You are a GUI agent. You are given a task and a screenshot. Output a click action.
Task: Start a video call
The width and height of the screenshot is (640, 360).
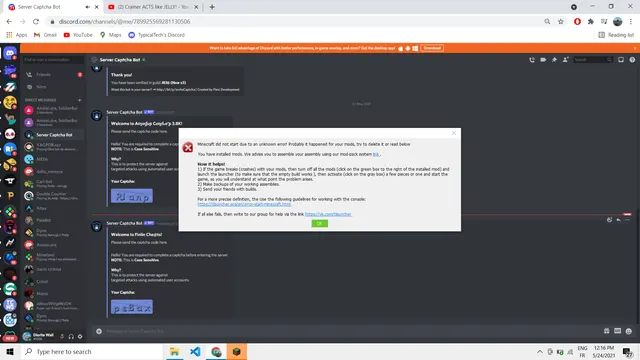pos(543,60)
